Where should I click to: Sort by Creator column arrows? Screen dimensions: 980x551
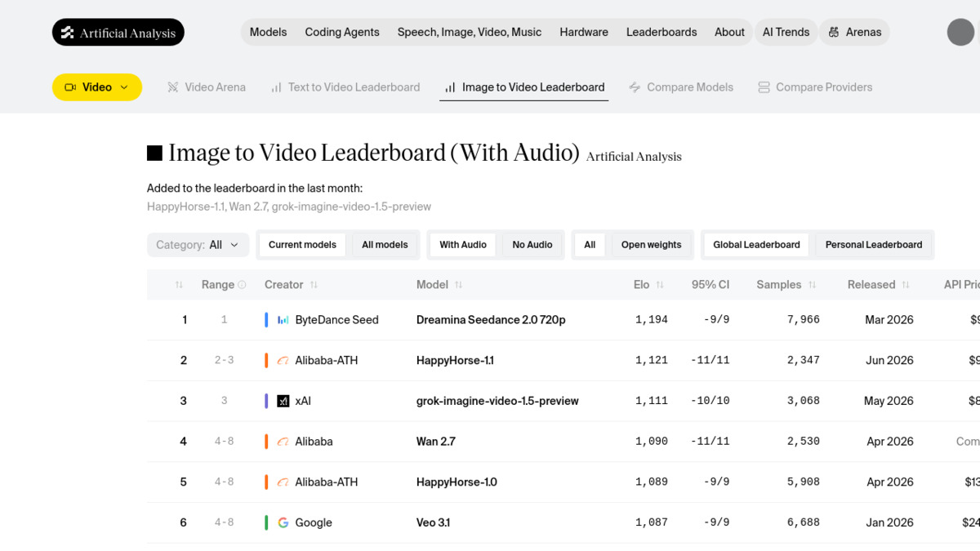pyautogui.click(x=314, y=285)
